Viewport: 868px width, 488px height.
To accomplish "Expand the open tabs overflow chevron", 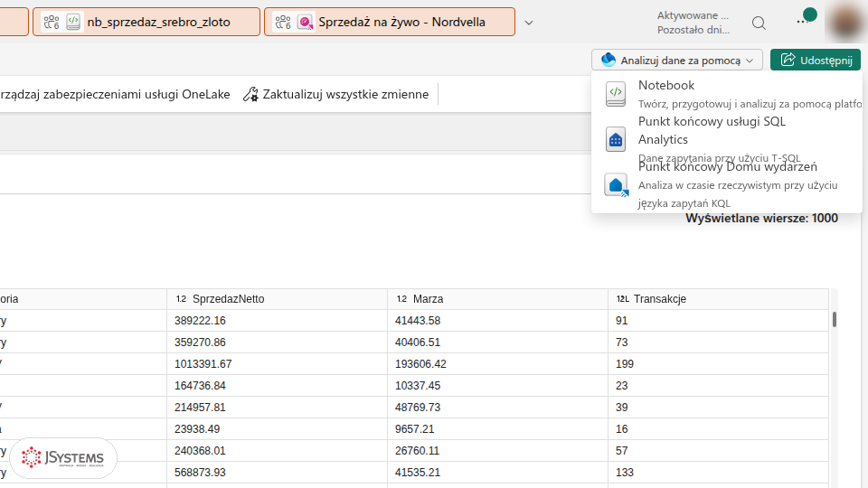I will (529, 23).
